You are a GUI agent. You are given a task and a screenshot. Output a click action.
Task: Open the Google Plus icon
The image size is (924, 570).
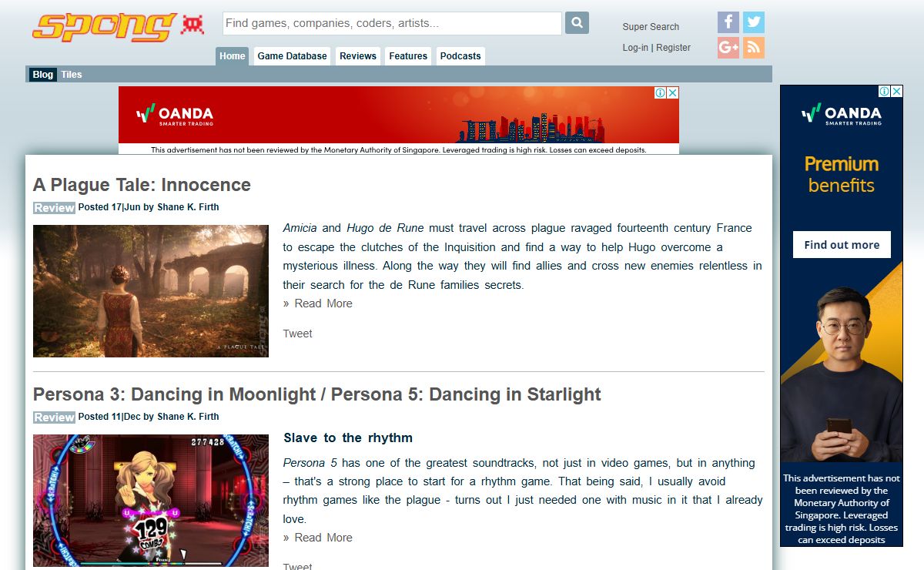(728, 48)
